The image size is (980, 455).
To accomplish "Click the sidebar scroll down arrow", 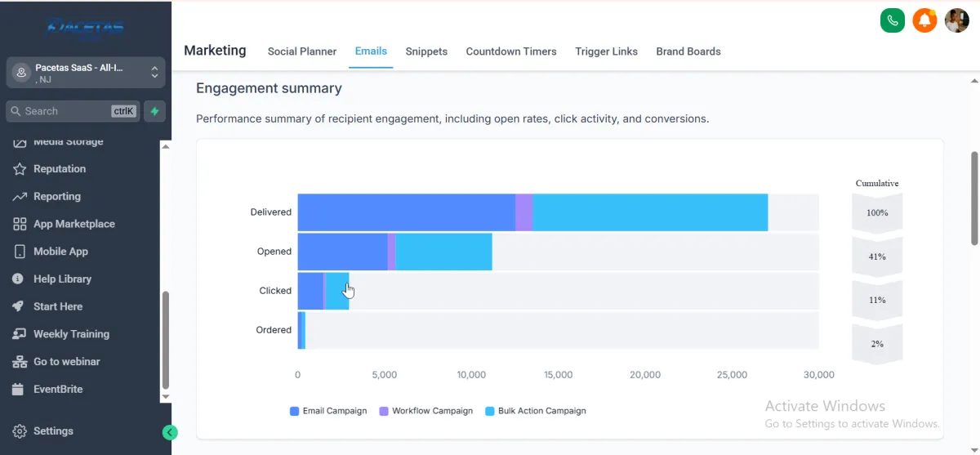I will pyautogui.click(x=166, y=396).
